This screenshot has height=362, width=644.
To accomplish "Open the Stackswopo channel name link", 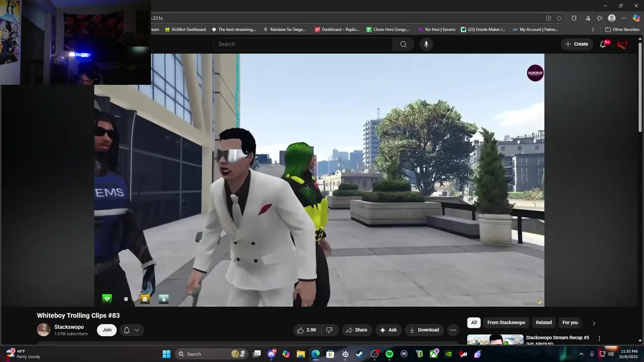I will 69,327.
